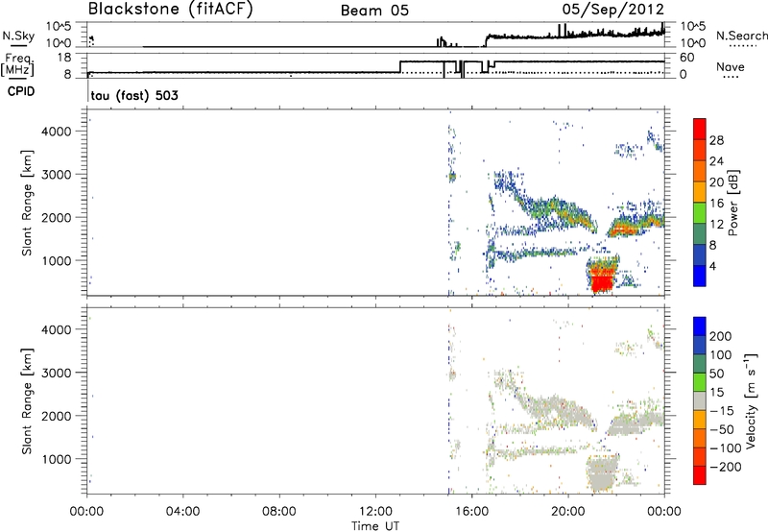Click the '1000' tick of the velocity panel
Viewport: 768px width, 532px height.
56,459
